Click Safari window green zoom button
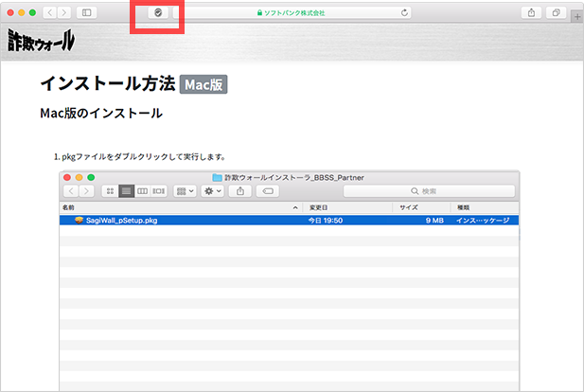The image size is (584, 392). click(32, 12)
